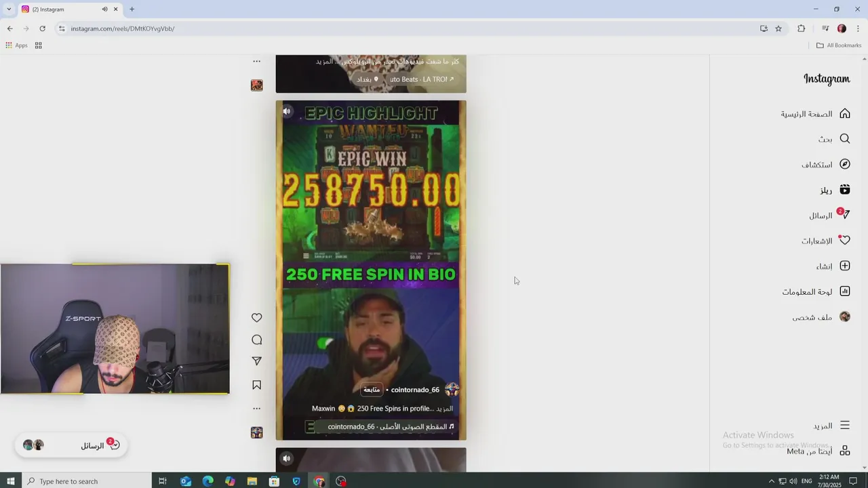Select the (2) Instagram tab
The height and width of the screenshot is (488, 868).
(70, 9)
